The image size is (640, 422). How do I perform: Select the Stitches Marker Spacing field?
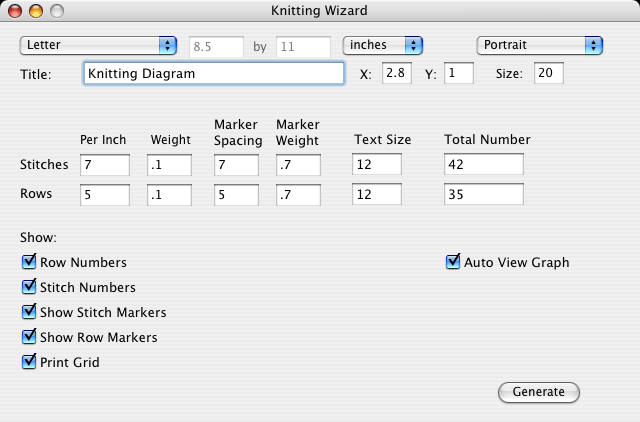click(x=238, y=165)
